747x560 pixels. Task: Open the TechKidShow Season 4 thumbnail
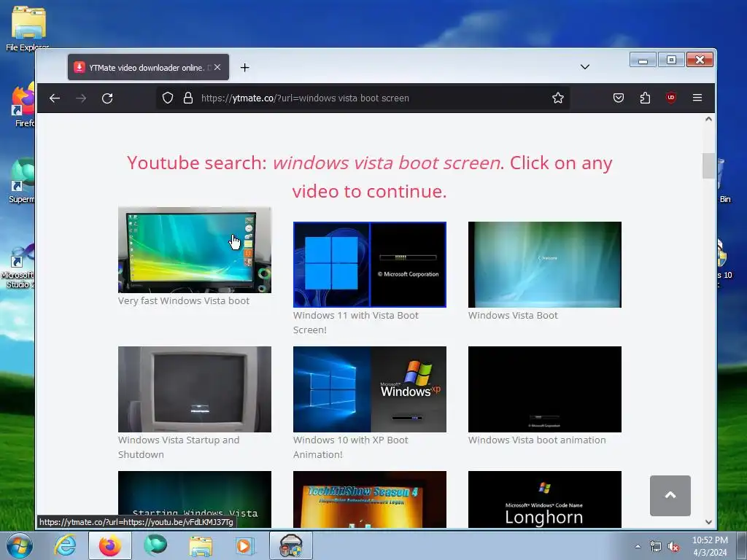[370, 499]
